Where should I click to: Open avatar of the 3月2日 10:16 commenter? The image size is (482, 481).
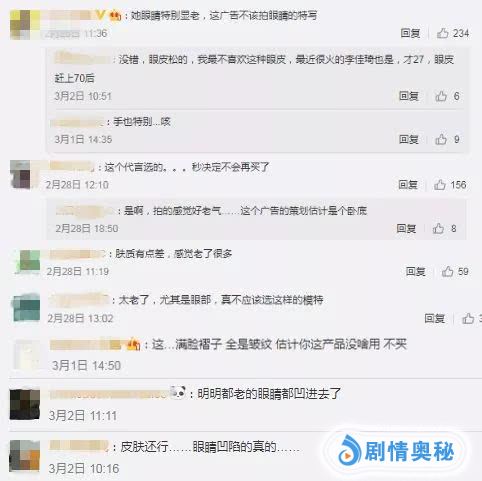click(x=25, y=455)
